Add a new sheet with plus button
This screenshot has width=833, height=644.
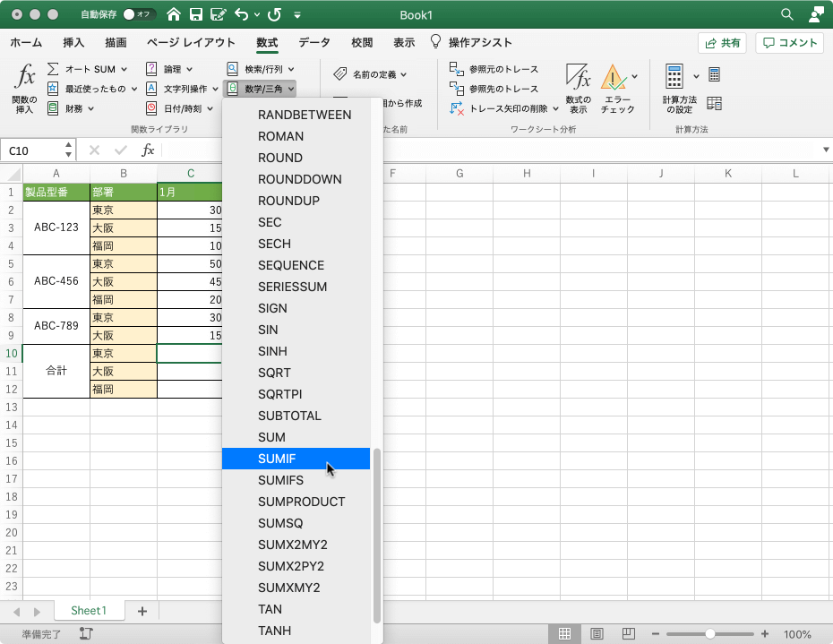pos(142,611)
